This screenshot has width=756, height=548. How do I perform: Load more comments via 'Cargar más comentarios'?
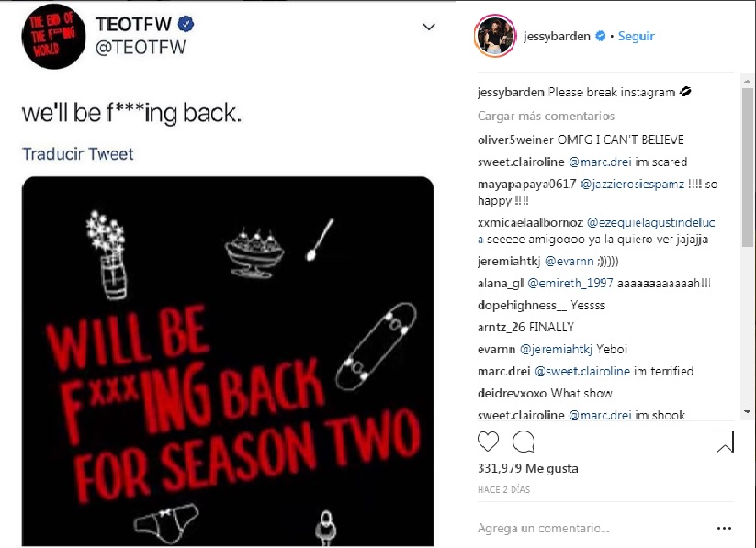[547, 117]
